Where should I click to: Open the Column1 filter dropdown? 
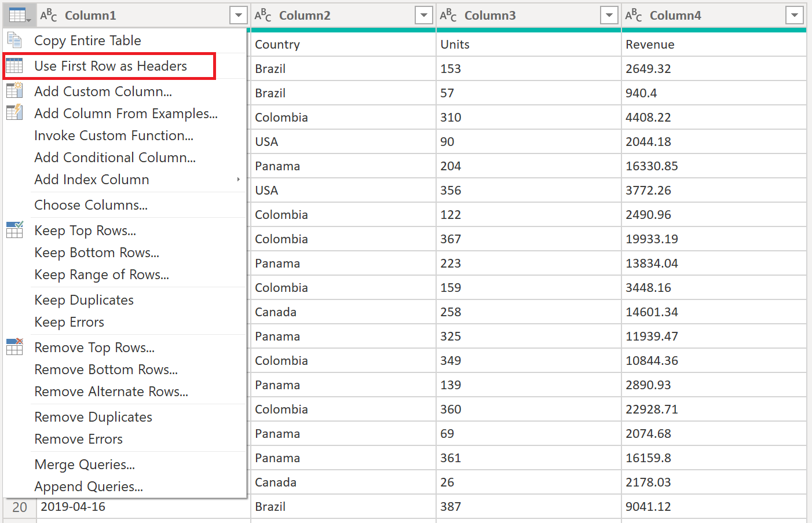pyautogui.click(x=238, y=15)
